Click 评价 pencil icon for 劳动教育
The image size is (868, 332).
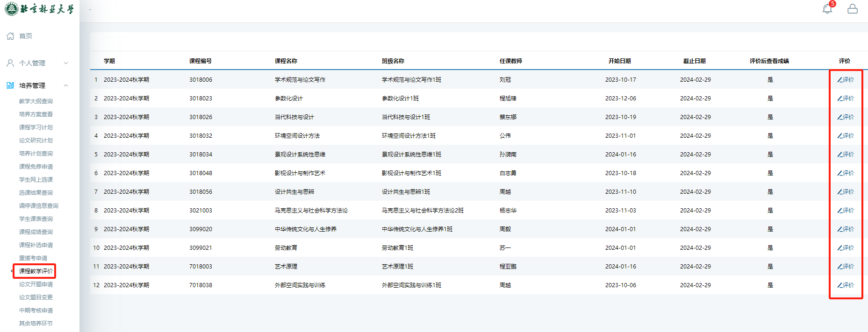[x=839, y=248]
